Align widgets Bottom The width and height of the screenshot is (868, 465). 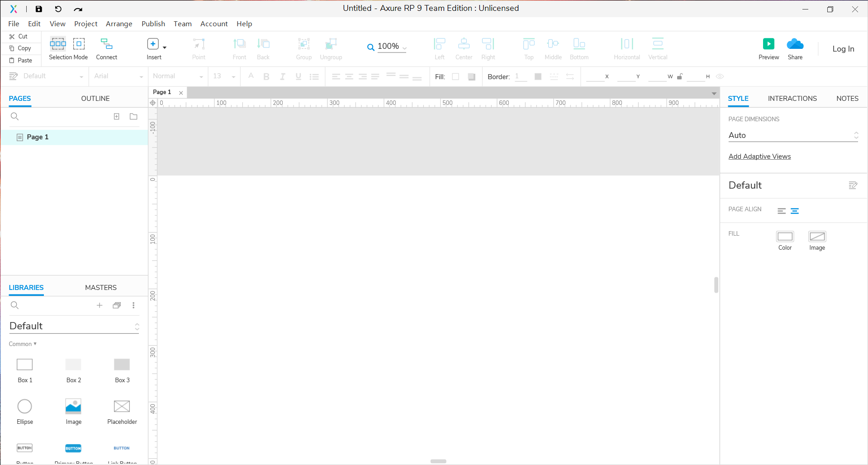coord(579,49)
